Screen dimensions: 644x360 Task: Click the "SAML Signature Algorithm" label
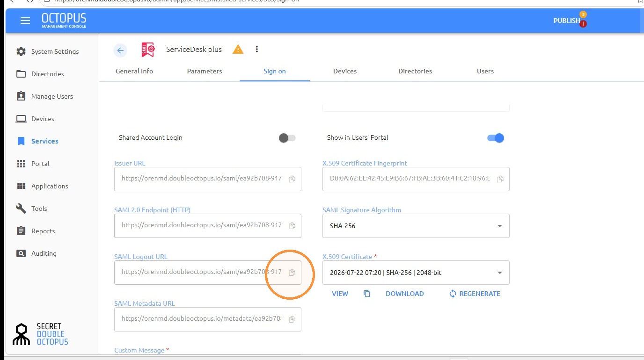tap(362, 210)
